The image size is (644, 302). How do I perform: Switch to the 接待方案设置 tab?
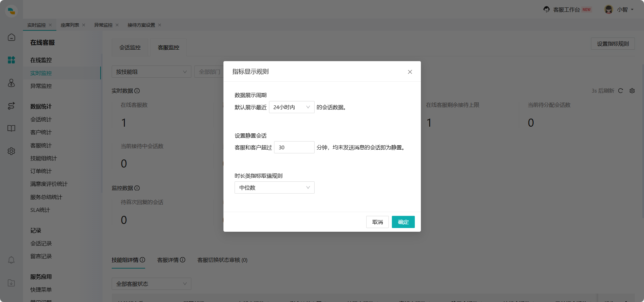pyautogui.click(x=141, y=25)
